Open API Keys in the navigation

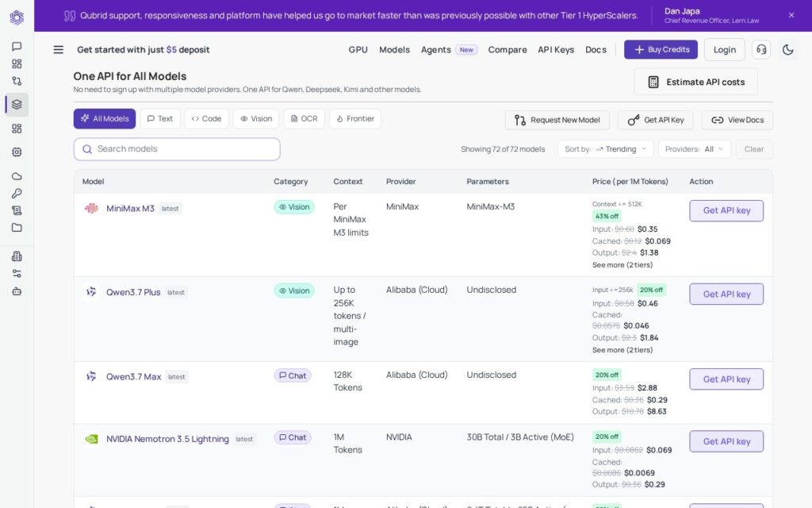click(x=556, y=50)
